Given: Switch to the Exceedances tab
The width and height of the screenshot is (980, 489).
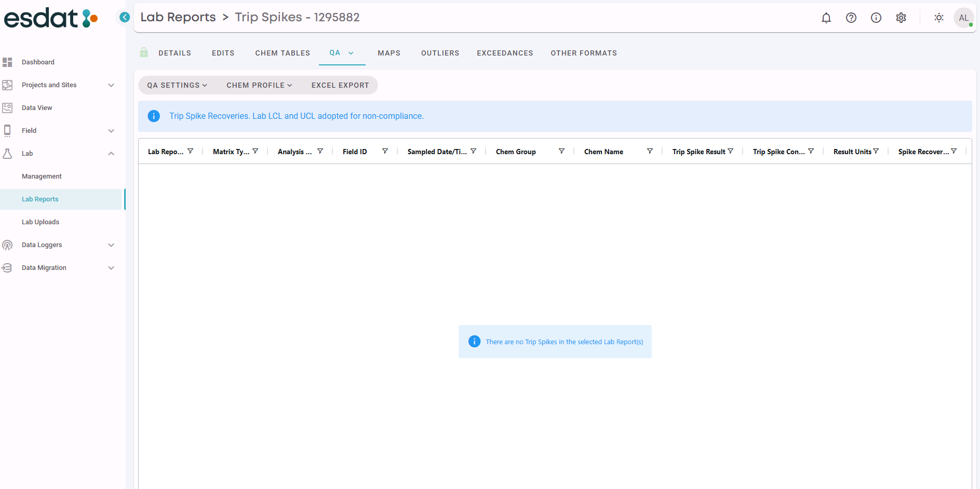Looking at the screenshot, I should pos(504,53).
